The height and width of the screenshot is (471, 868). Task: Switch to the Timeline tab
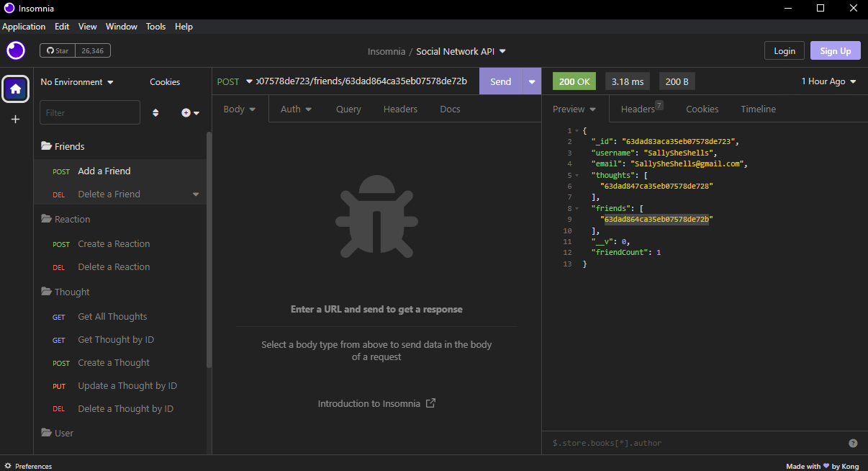(x=759, y=109)
